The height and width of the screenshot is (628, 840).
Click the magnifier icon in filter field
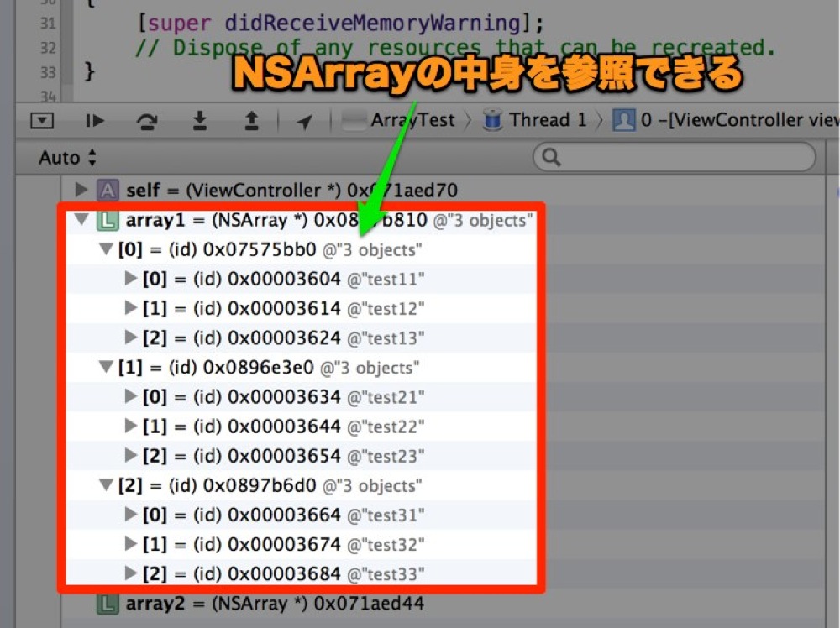[551, 157]
